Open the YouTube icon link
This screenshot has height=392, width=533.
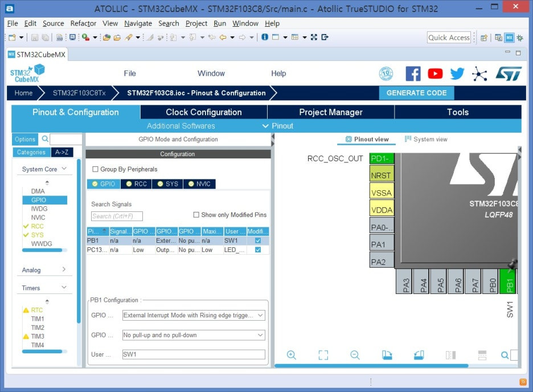coord(435,73)
